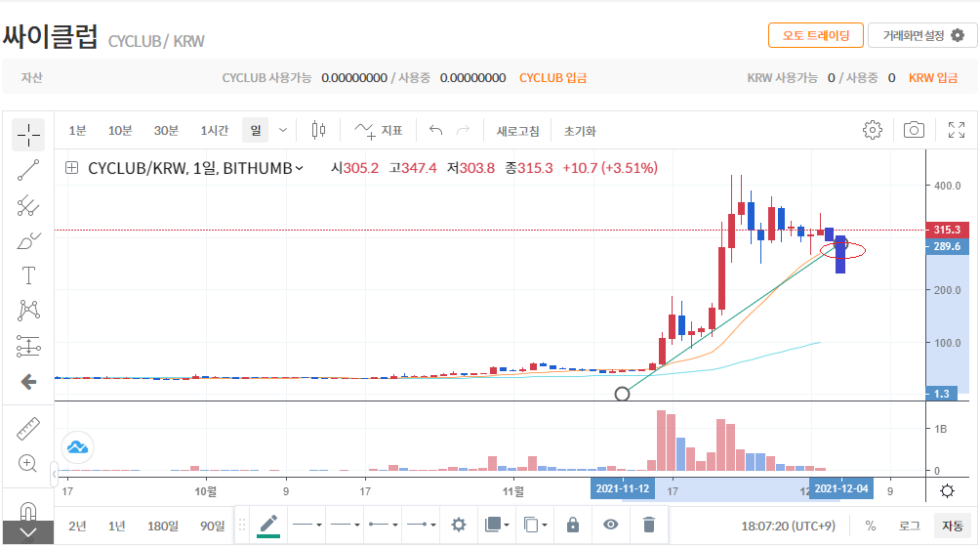The image size is (980, 548).
Task: Open line tool color pencil icon
Action: [268, 525]
